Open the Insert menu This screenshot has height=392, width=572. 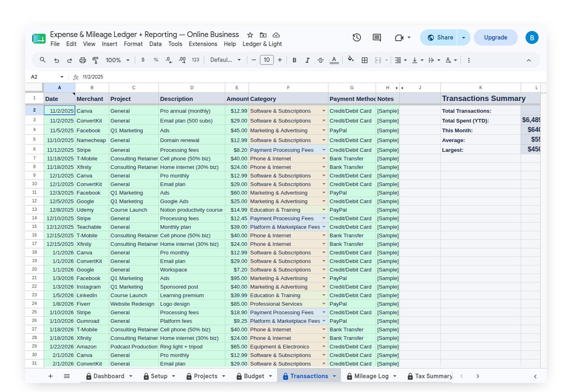coord(110,44)
